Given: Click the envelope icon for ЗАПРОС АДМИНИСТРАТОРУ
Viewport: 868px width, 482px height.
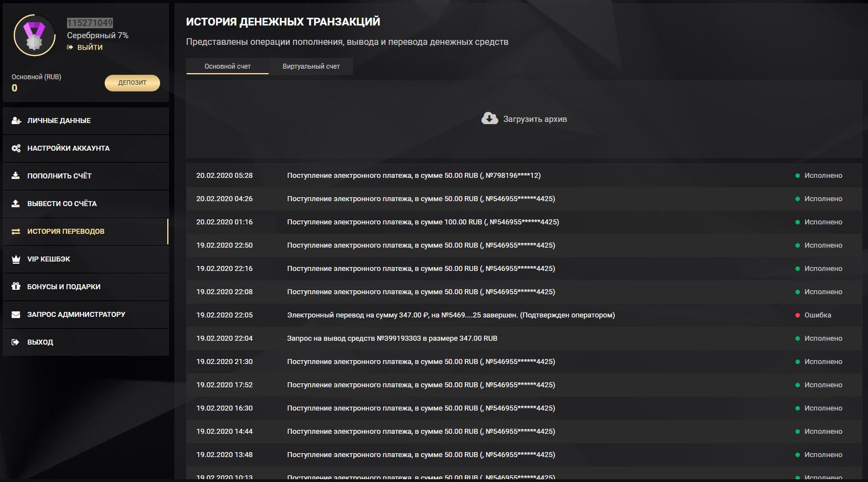Looking at the screenshot, I should pos(16,315).
